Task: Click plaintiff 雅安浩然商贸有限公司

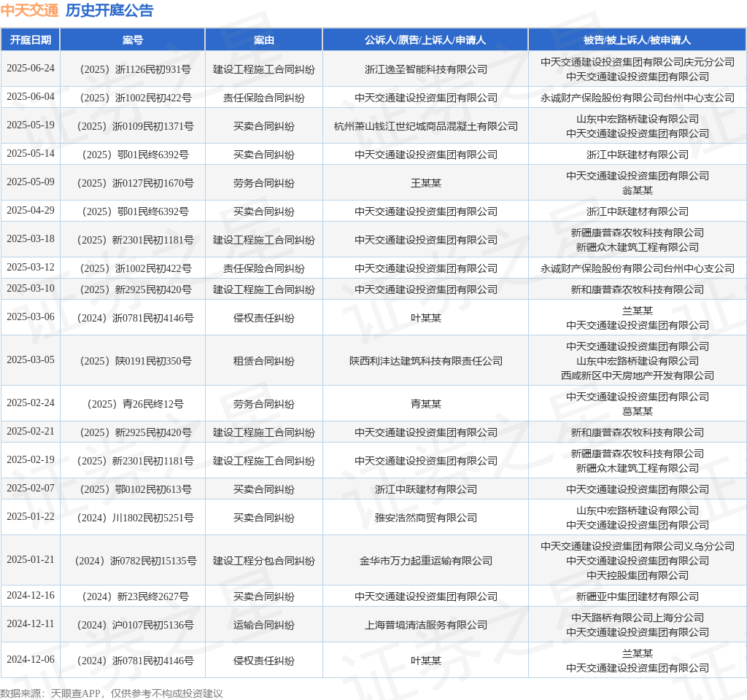Action: coord(426,518)
